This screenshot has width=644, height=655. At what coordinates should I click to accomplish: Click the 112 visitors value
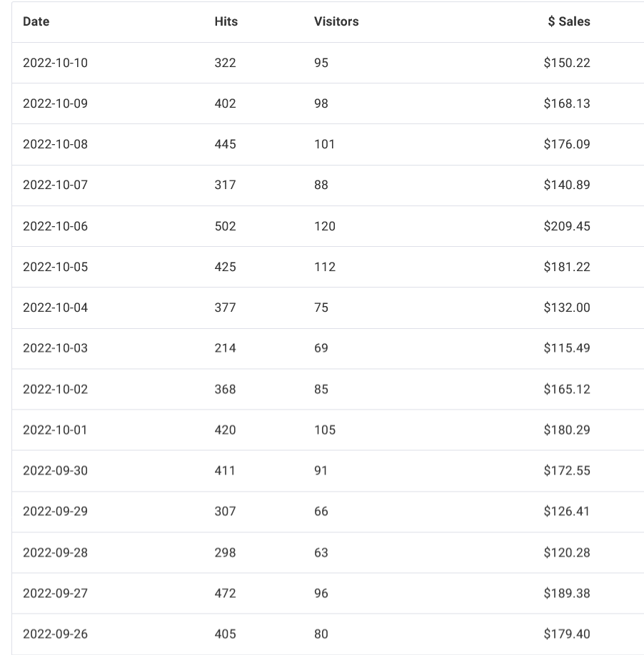(325, 267)
